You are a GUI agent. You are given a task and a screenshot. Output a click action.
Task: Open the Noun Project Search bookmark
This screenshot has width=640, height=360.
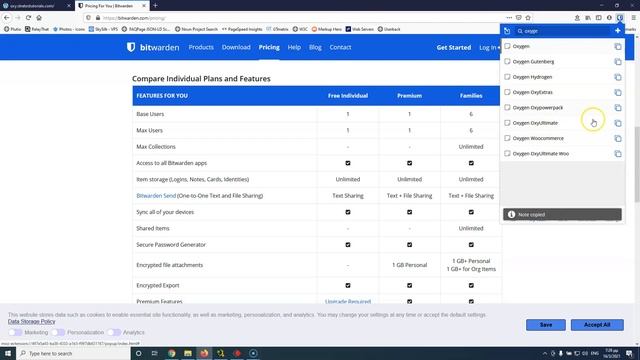[x=196, y=29]
